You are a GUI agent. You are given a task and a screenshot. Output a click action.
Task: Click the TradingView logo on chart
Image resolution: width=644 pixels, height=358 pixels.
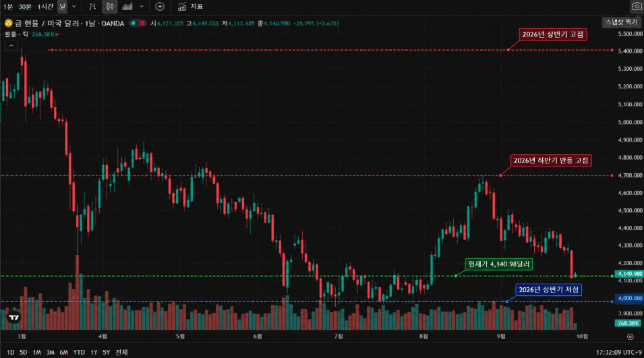[14, 318]
